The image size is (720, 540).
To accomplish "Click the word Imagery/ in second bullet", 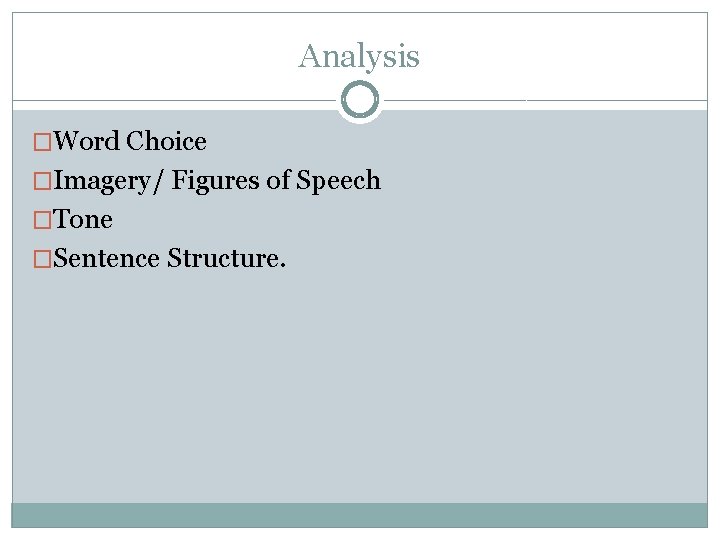I will pos(110,181).
